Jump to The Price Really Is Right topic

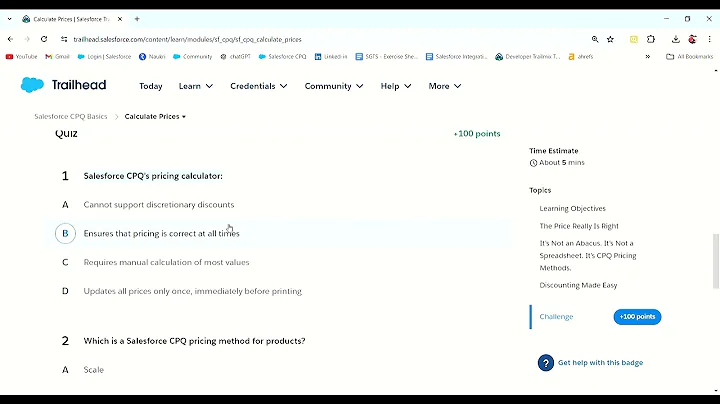click(x=579, y=226)
